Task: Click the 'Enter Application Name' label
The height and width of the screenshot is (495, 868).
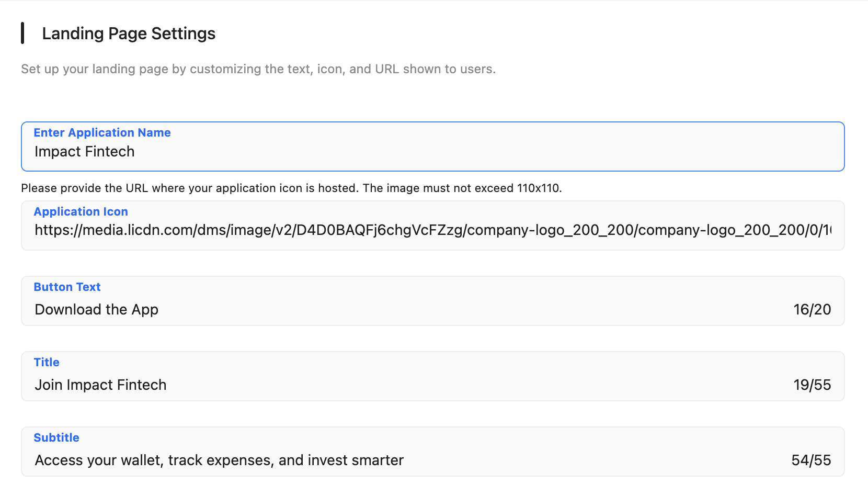Action: [x=102, y=133]
